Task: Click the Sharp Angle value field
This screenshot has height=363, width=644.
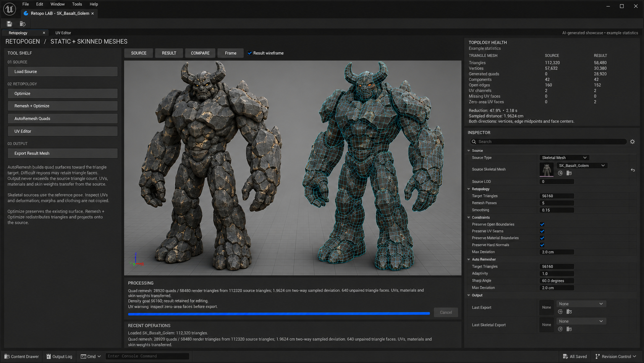Action: click(x=557, y=281)
